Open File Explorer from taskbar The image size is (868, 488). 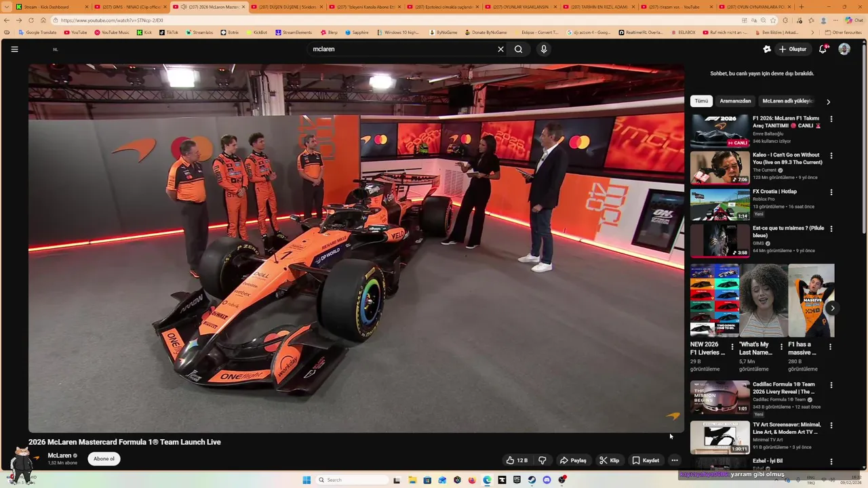(412, 480)
